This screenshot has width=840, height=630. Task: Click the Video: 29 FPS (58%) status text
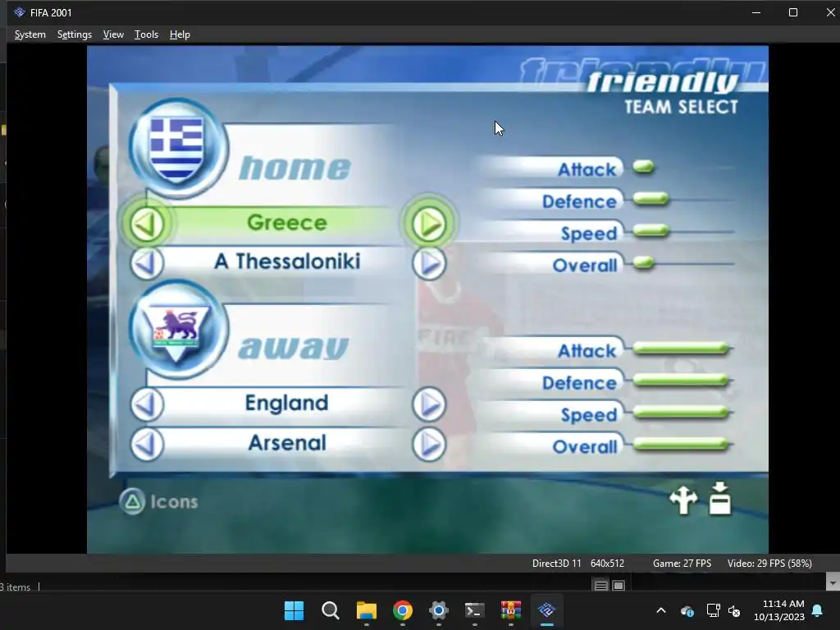pyautogui.click(x=769, y=564)
